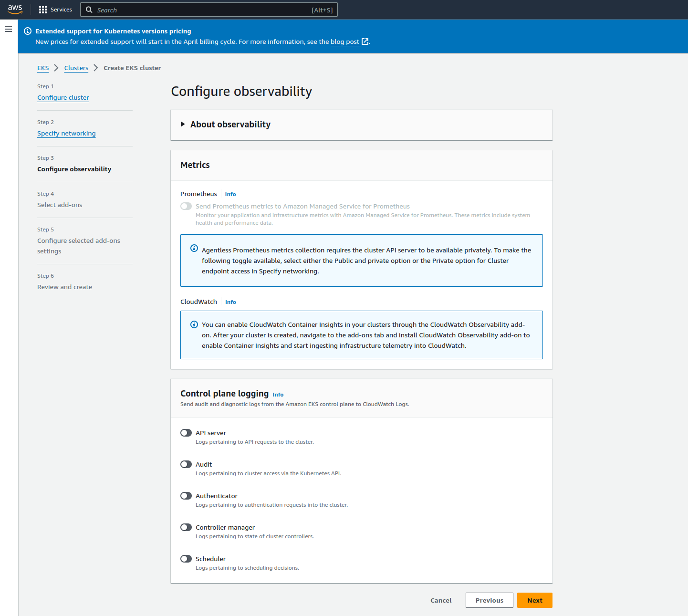The image size is (688, 616).
Task: Click breadcrumb chevron after EKS
Action: point(56,68)
